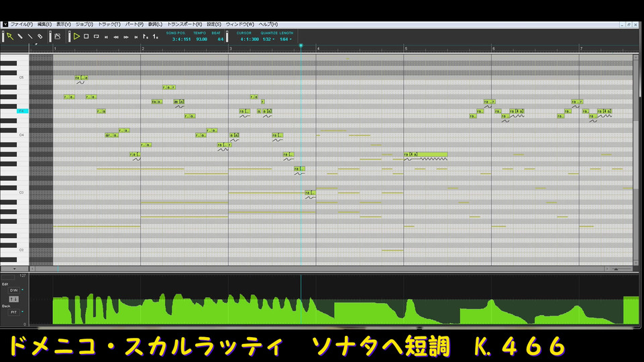644x362 pixels.
Task: Click the empty value box above the Edit label
Action: click(x=8, y=278)
